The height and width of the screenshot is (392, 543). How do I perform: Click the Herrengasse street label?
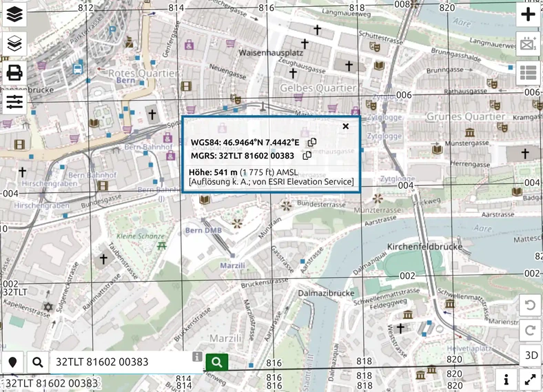point(470,164)
